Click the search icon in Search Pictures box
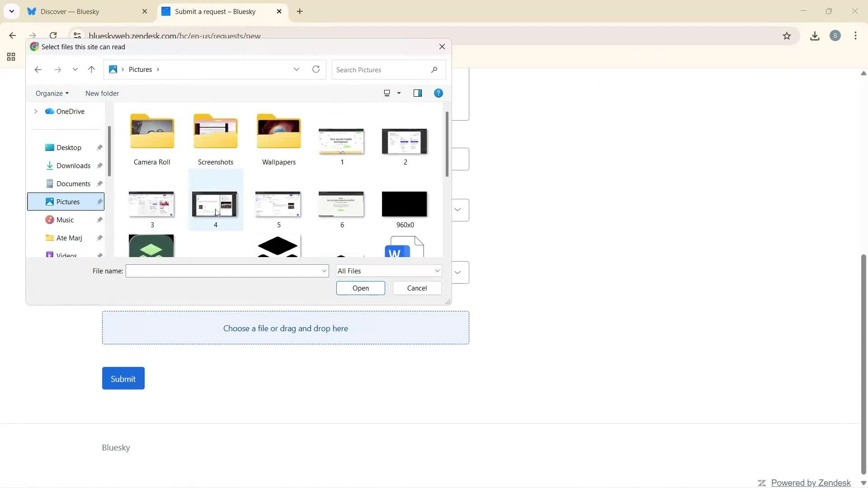Screen dimensions: 868x488 click(434, 70)
